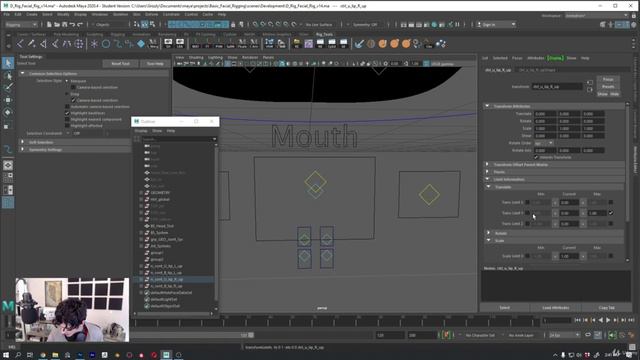This screenshot has height=360, width=640.
Task: Click the lock selection icon on status line
Action: click(233, 24)
